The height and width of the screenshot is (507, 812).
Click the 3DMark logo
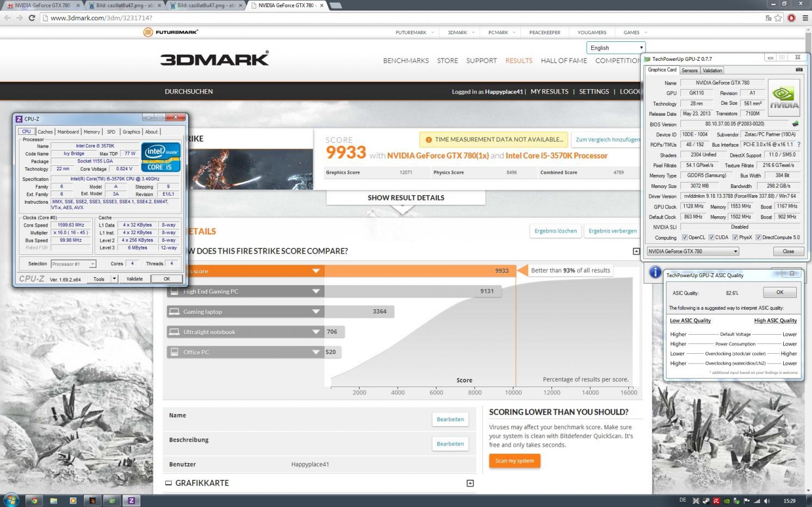tap(214, 58)
